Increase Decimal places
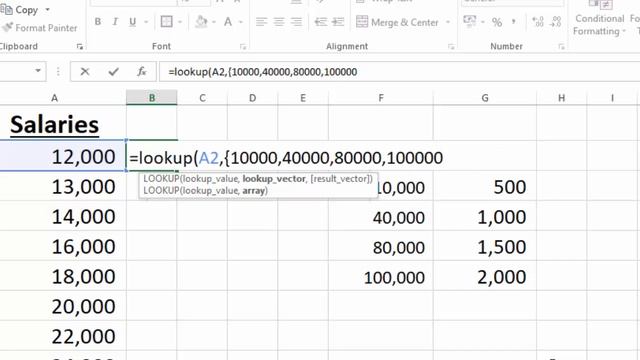640x360 pixels. click(x=538, y=22)
